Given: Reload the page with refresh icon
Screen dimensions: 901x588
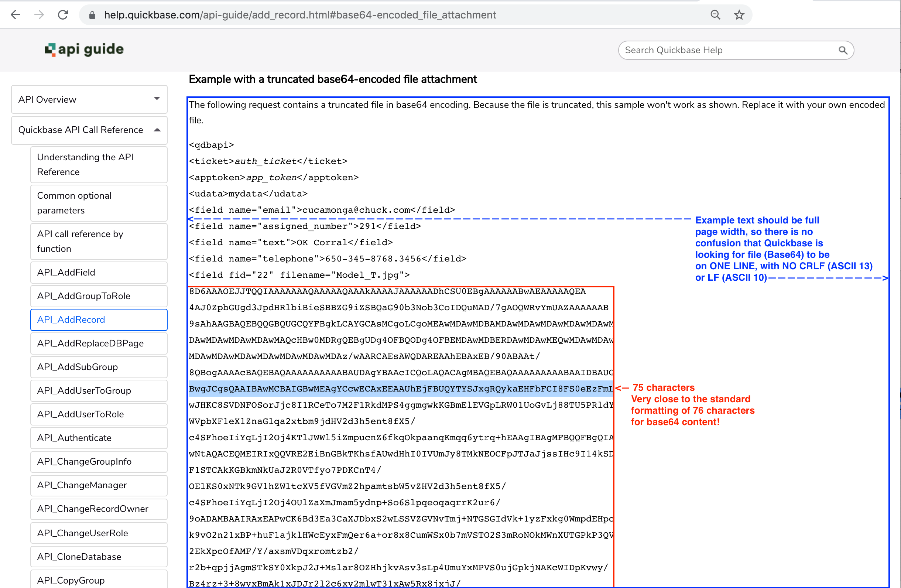Looking at the screenshot, I should (63, 15).
